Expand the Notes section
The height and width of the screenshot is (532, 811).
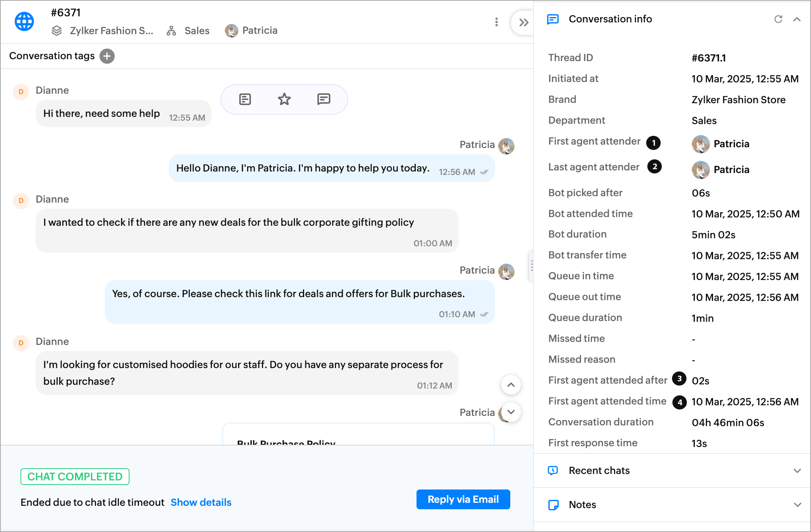[797, 505]
